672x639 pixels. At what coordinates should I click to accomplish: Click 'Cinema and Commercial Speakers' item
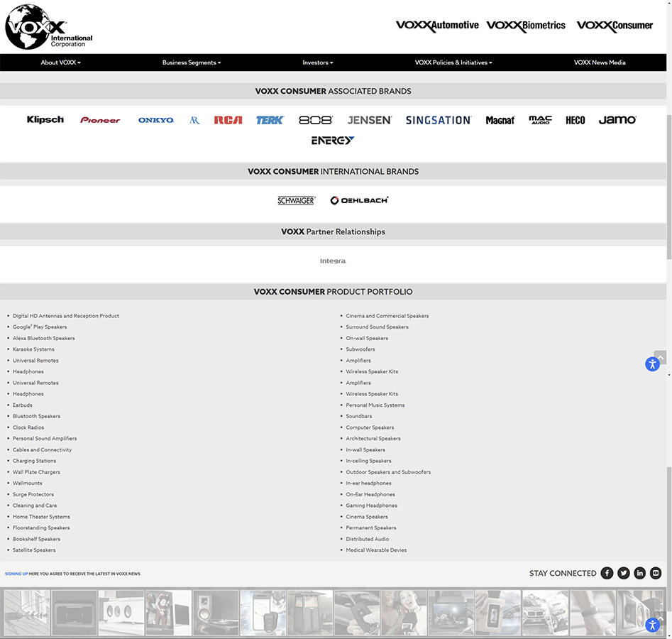pos(387,316)
